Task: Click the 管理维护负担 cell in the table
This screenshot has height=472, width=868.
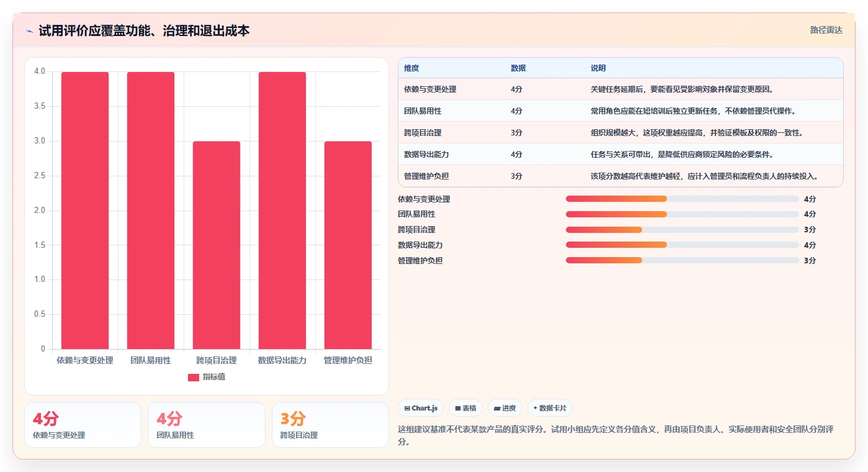Action: point(426,176)
